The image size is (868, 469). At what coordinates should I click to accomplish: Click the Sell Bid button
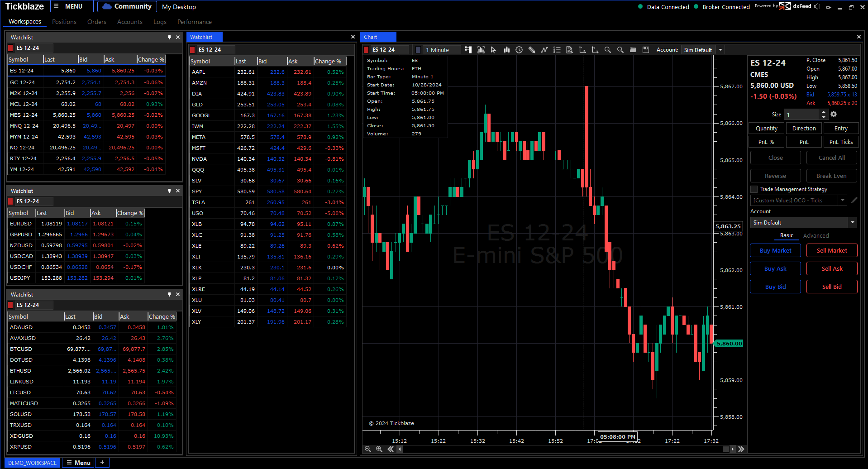pyautogui.click(x=832, y=287)
